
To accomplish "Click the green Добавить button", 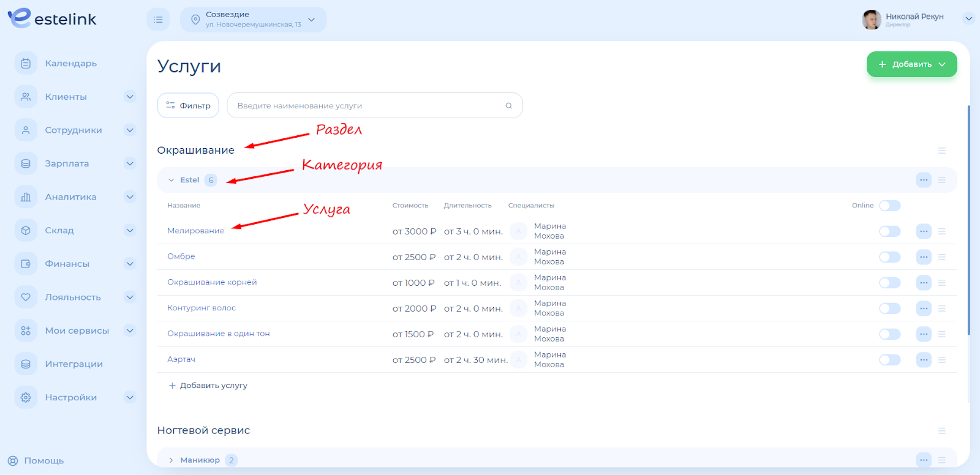I will pos(911,64).
